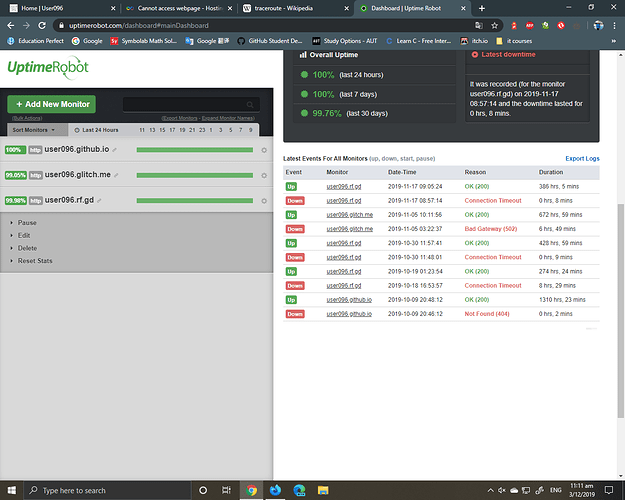This screenshot has width=625, height=500.
Task: Click the gear icon beside user096.rf.gd
Action: click(264, 200)
